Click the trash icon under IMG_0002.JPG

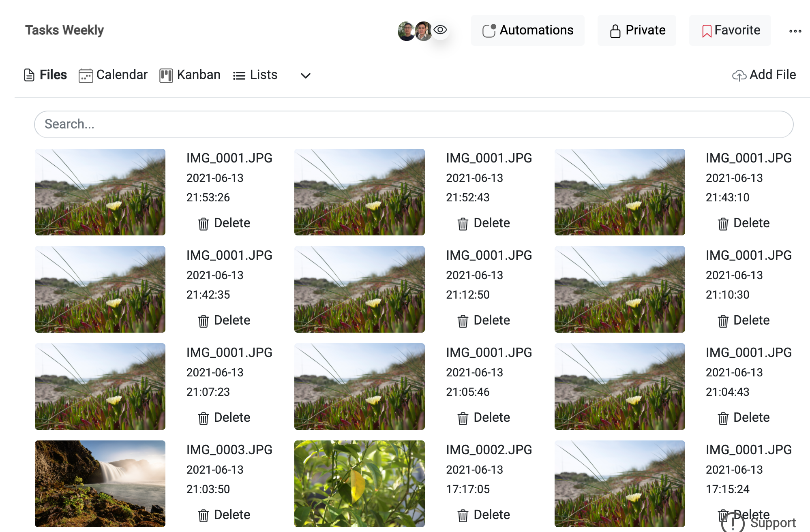(x=462, y=515)
